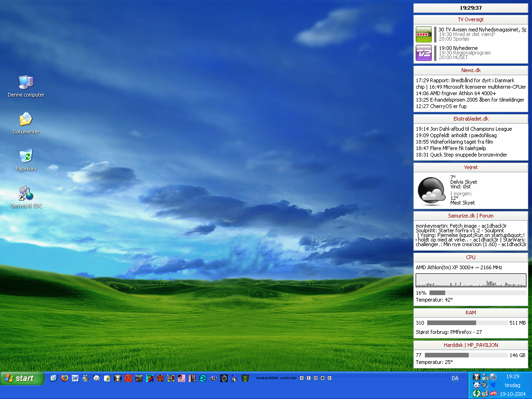Image resolution: width=532 pixels, height=399 pixels.
Task: Start Half-Life from its red lambda icon
Action: coord(128,378)
